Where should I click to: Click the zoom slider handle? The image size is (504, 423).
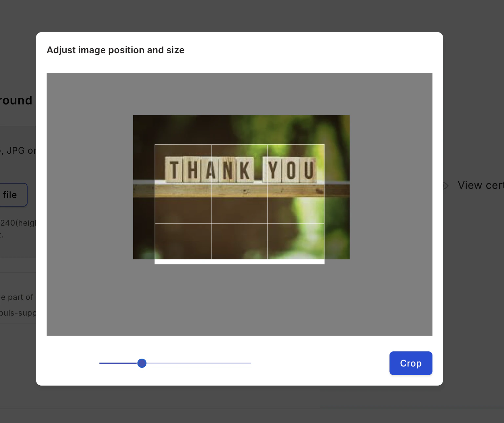(142, 363)
